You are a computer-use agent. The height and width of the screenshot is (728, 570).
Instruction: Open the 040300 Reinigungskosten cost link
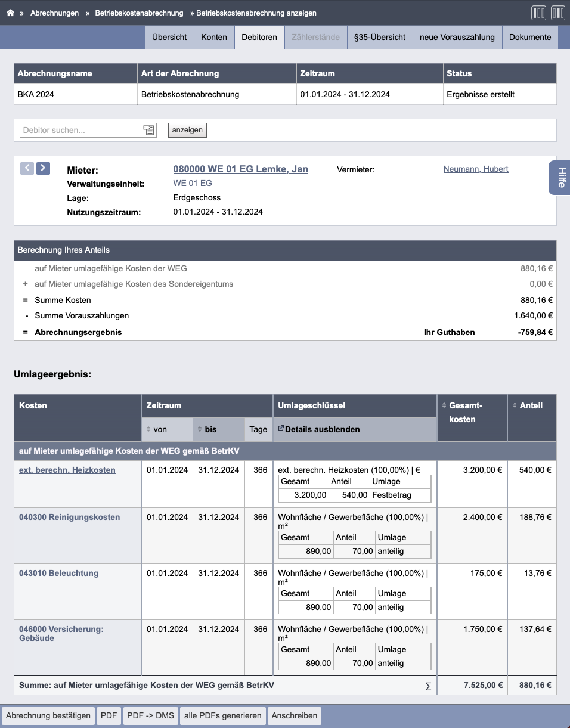pos(69,517)
